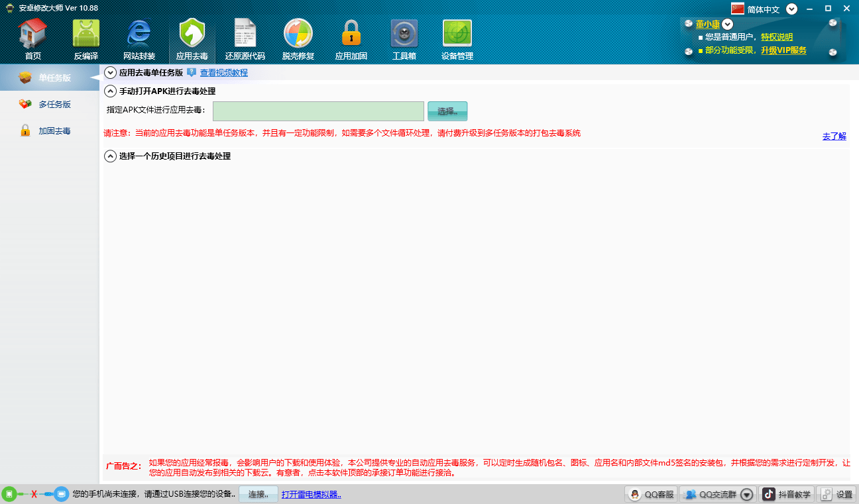Open the user account dropdown arrow
The width and height of the screenshot is (859, 504).
click(x=728, y=25)
